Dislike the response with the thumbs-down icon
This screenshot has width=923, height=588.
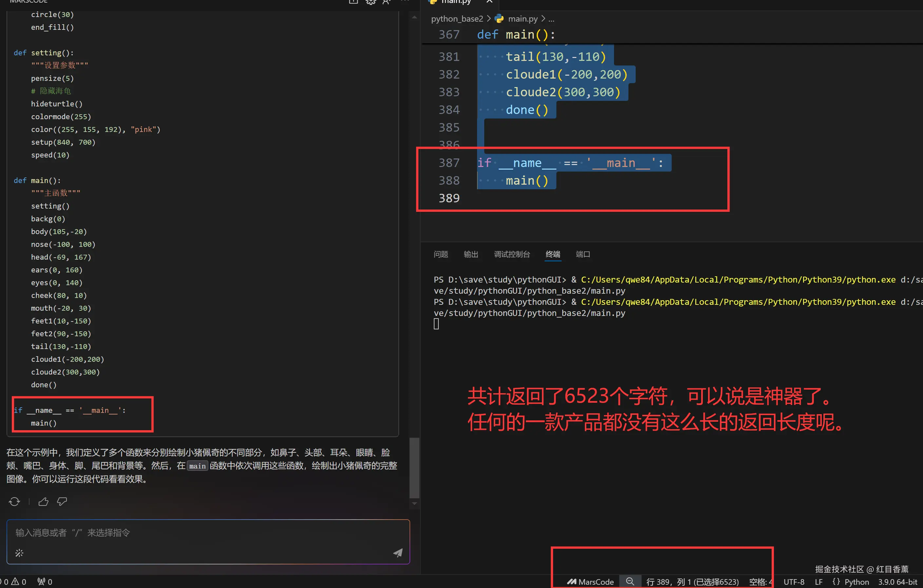(62, 502)
